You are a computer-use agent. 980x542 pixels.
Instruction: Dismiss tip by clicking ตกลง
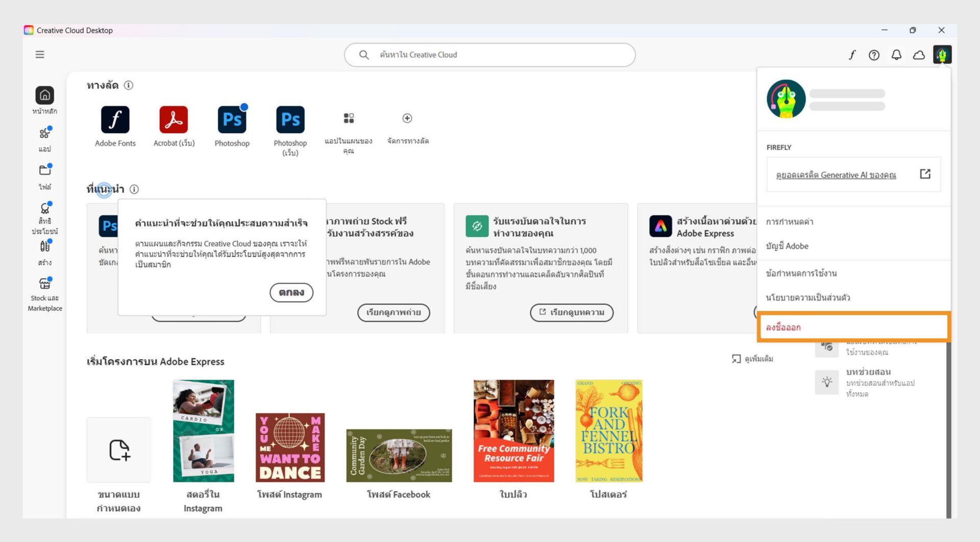coord(291,292)
